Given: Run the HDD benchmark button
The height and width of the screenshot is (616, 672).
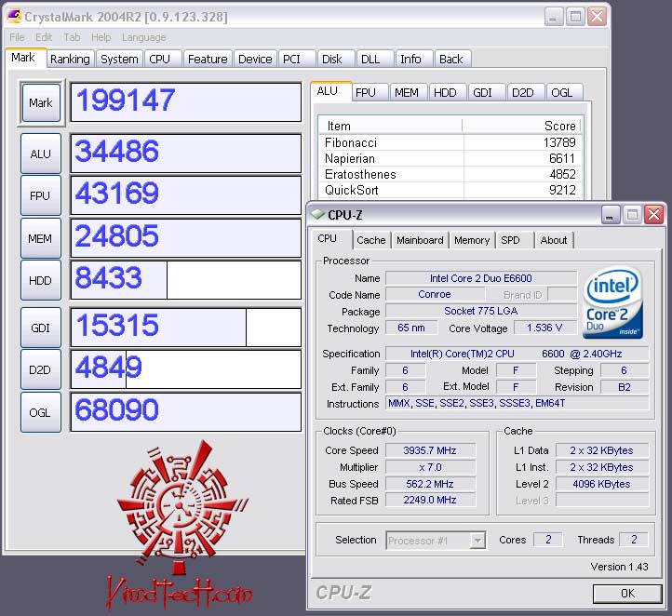Looking at the screenshot, I should point(41,281).
